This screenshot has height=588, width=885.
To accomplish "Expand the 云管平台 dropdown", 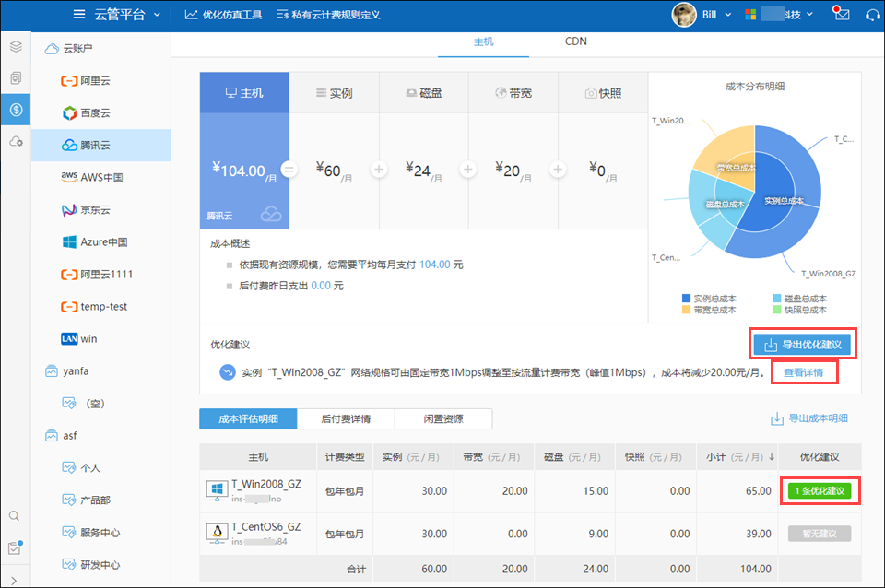I will pos(158,15).
